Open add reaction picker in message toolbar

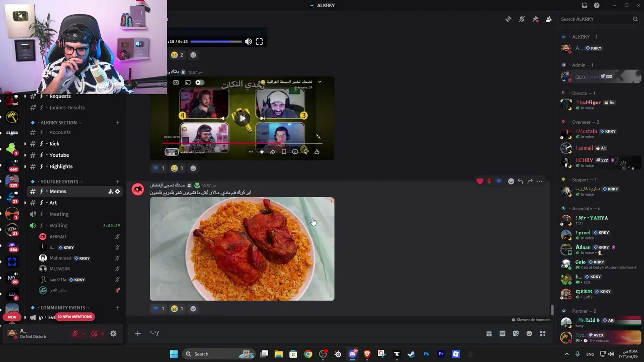(x=511, y=181)
